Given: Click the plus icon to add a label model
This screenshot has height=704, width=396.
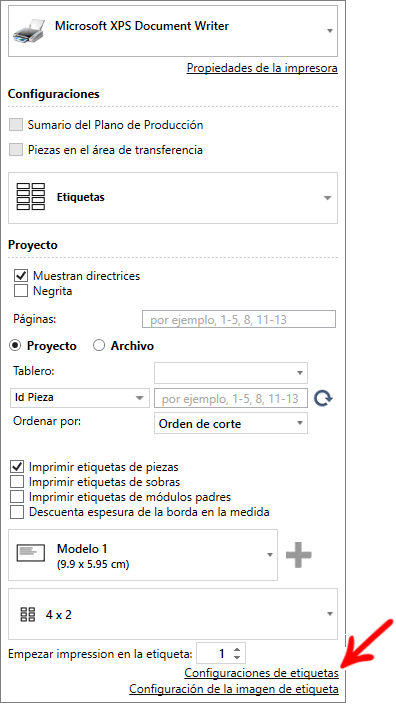Looking at the screenshot, I should [299, 554].
